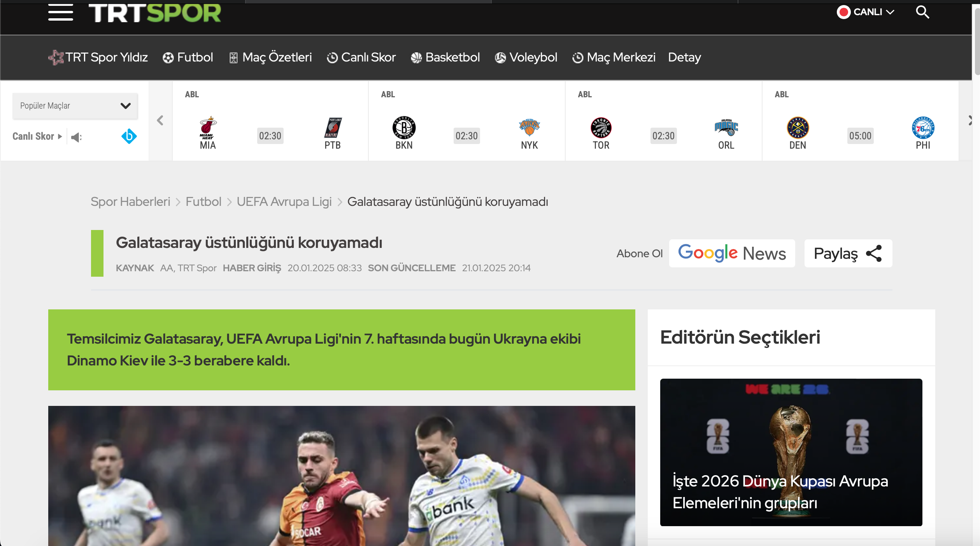This screenshot has width=980, height=546.
Task: Click the update date 21.01.2025 20:14
Action: (496, 268)
